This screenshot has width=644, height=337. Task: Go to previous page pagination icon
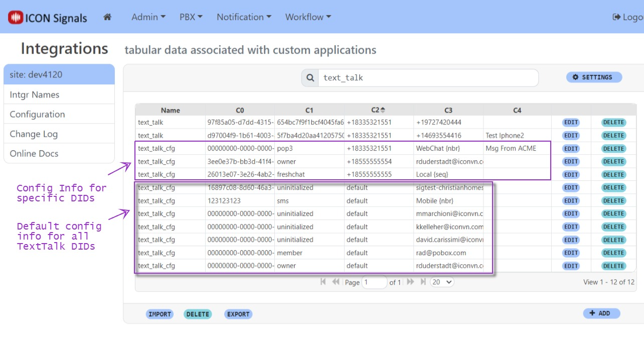point(336,282)
